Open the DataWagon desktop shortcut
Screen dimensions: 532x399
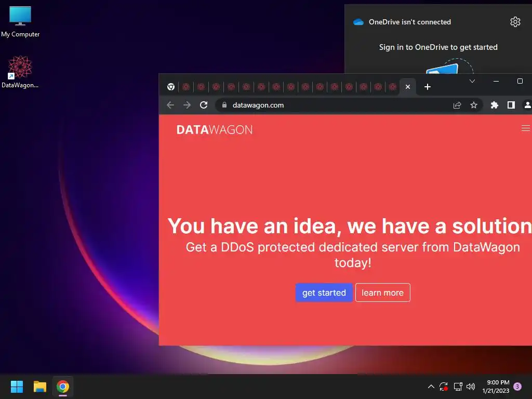click(x=20, y=72)
